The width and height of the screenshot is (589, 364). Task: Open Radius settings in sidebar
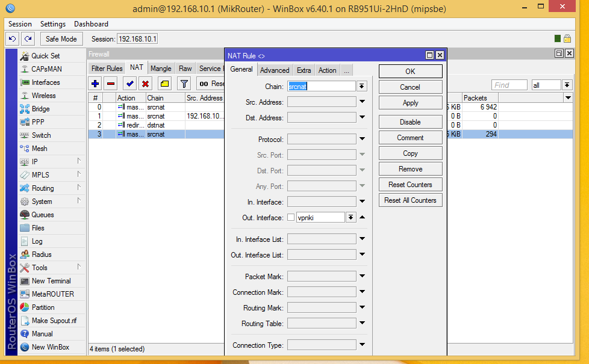pos(42,254)
